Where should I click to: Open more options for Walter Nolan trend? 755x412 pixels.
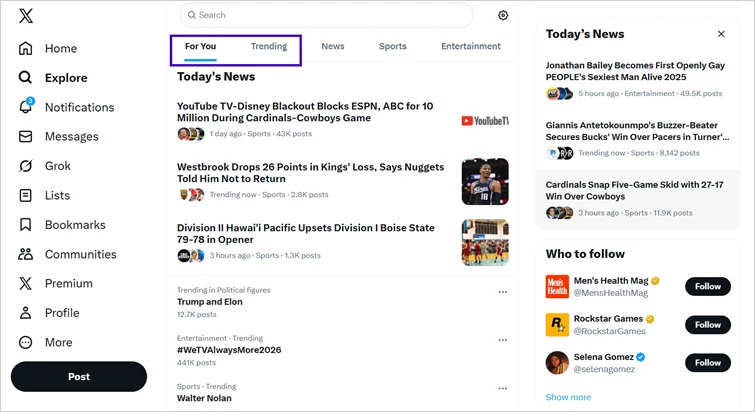click(x=503, y=388)
